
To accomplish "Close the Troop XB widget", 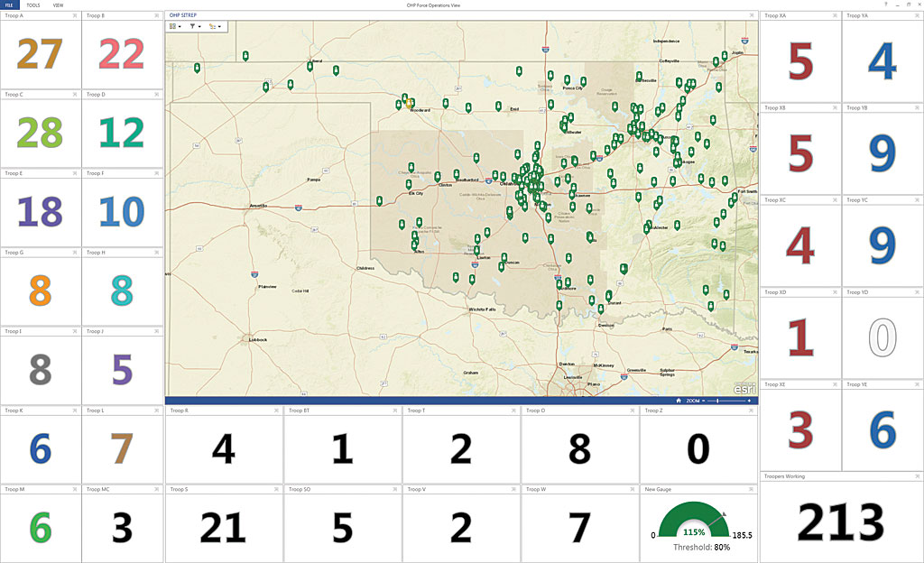I will point(835,107).
